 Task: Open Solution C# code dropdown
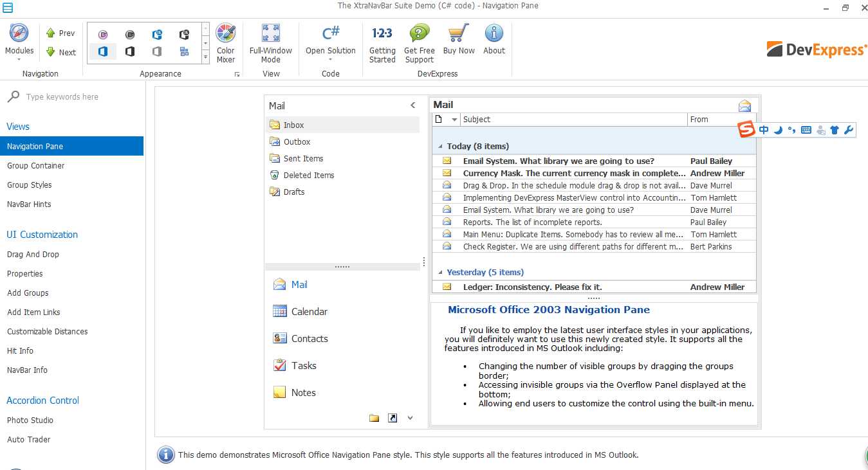[x=331, y=43]
